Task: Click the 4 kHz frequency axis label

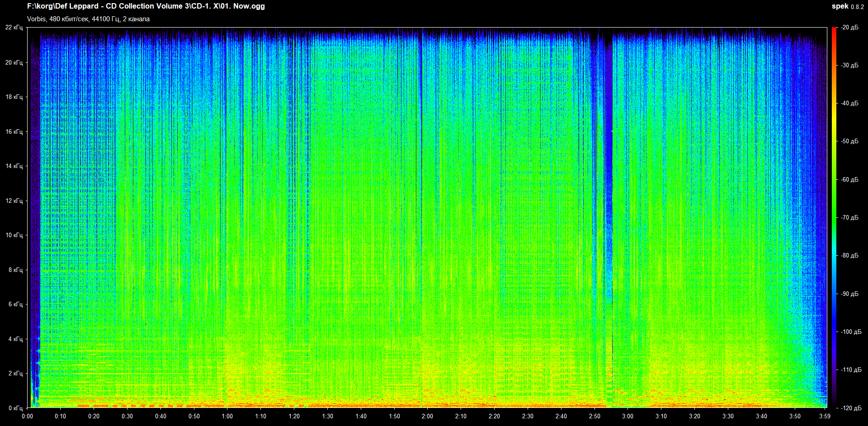Action: point(15,339)
